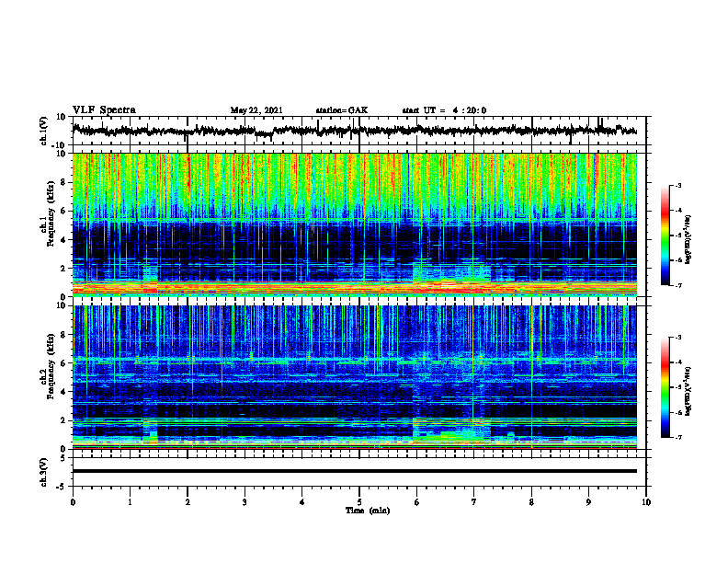Click the ch.1 spectrogram color scale bar
Viewport: 728px width, 563px height.
(665, 236)
